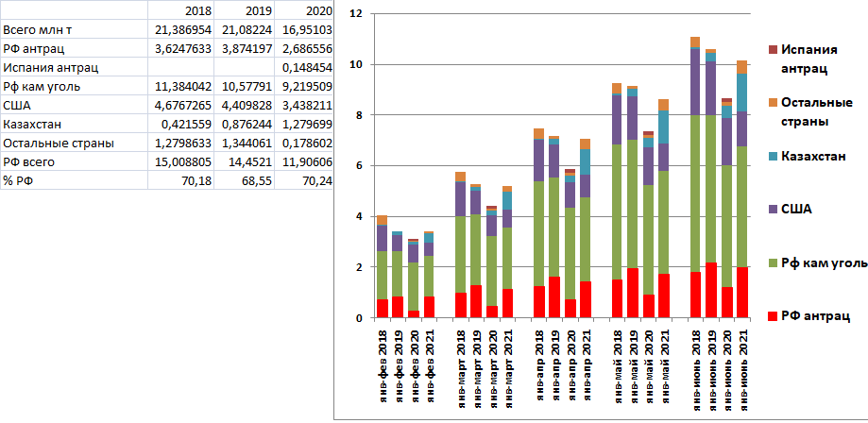868x423 pixels.
Task: Click the dark red Испания антрац legend marker
Action: [x=772, y=49]
